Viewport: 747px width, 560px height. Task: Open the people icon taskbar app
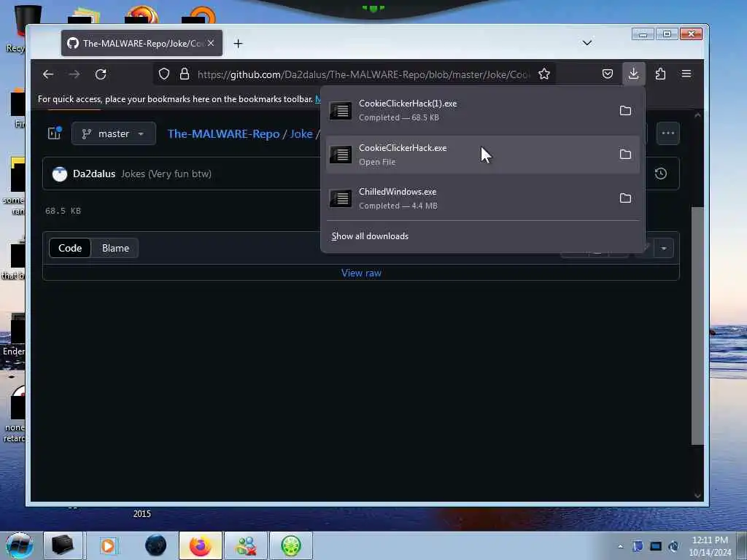click(246, 545)
